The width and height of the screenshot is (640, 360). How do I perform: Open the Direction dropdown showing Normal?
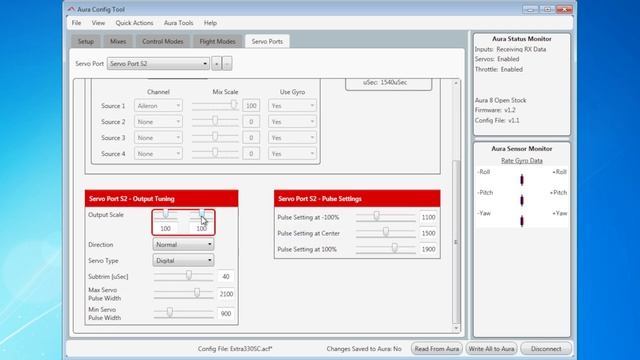pos(183,244)
